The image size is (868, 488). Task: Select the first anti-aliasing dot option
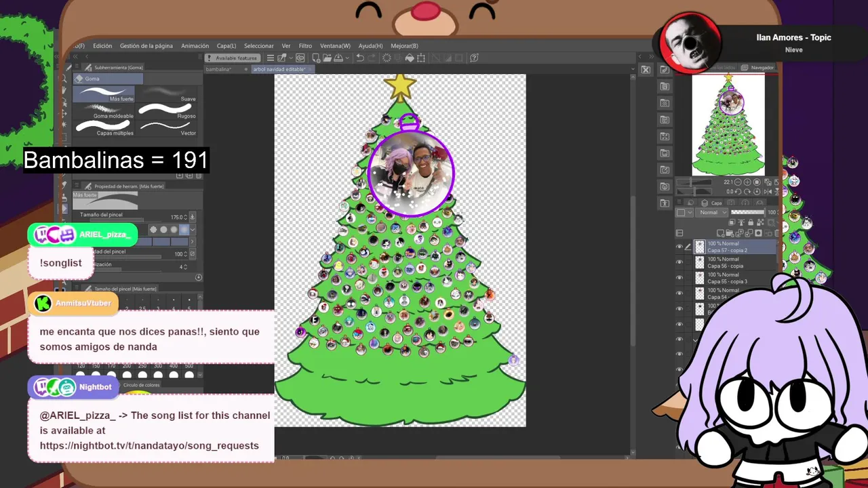pyautogui.click(x=153, y=230)
